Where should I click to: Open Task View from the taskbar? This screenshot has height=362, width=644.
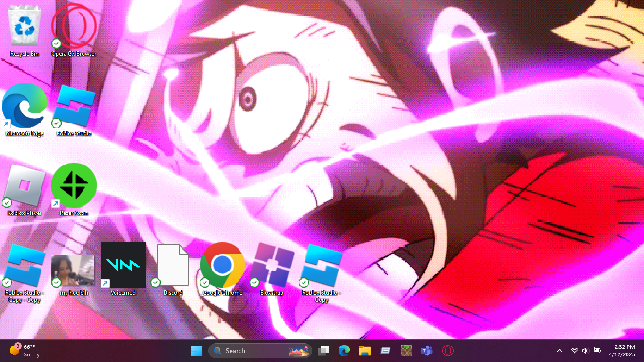[x=323, y=351]
